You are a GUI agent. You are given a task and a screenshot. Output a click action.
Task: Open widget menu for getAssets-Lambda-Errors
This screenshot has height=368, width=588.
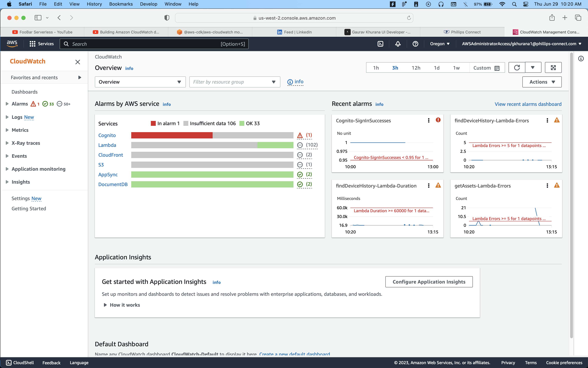pyautogui.click(x=547, y=186)
